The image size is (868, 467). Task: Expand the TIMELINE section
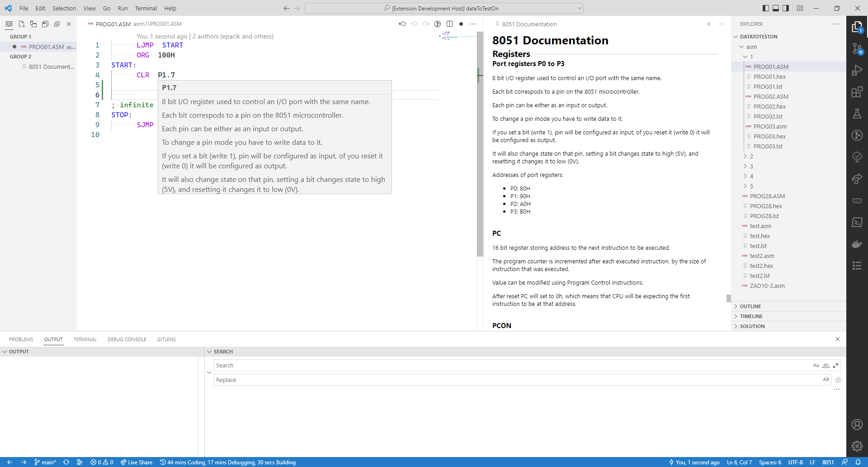click(x=788, y=316)
